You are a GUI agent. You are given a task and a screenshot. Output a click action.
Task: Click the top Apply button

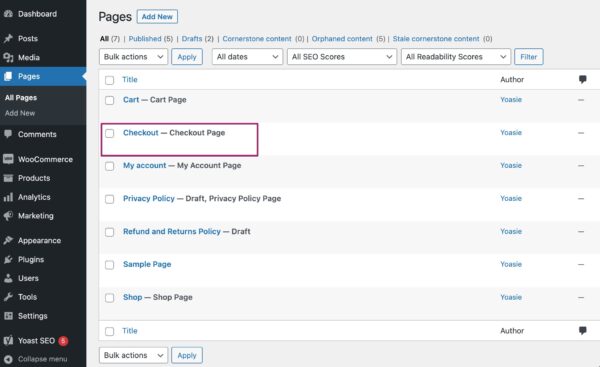[x=187, y=57]
